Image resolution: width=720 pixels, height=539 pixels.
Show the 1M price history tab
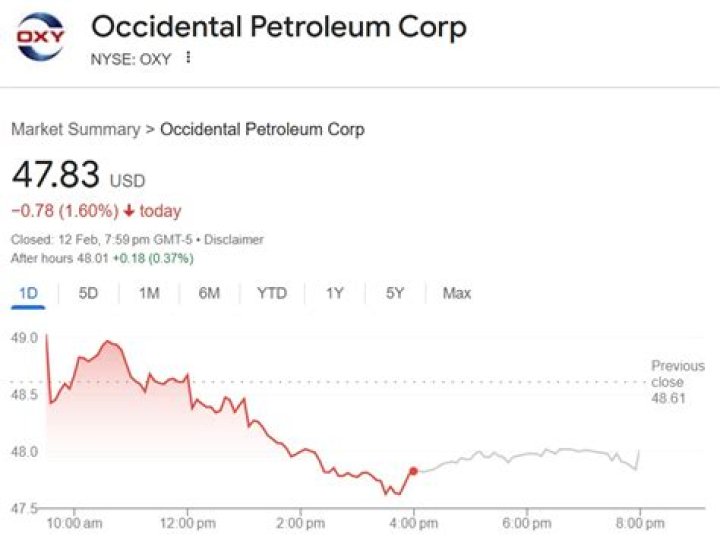click(x=149, y=293)
